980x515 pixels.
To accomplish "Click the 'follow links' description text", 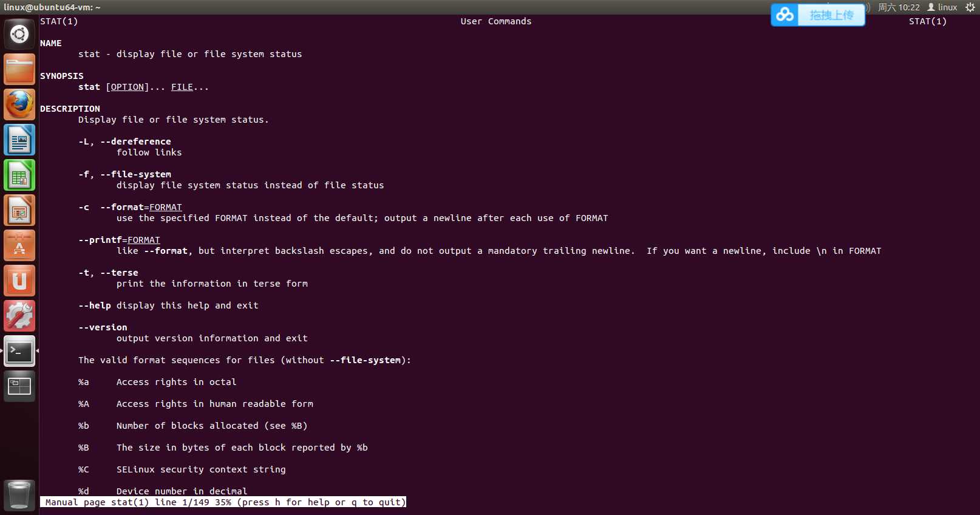I will click(x=149, y=152).
